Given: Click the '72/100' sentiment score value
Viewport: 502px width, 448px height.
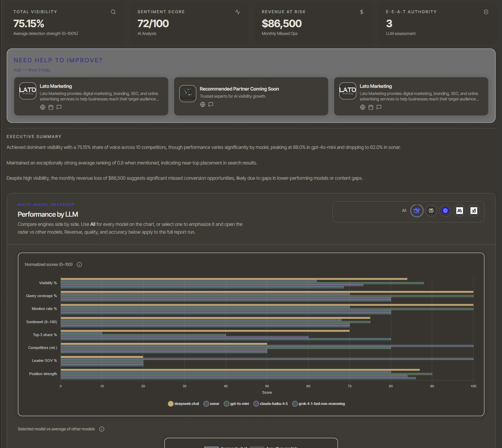Looking at the screenshot, I should coord(153,24).
